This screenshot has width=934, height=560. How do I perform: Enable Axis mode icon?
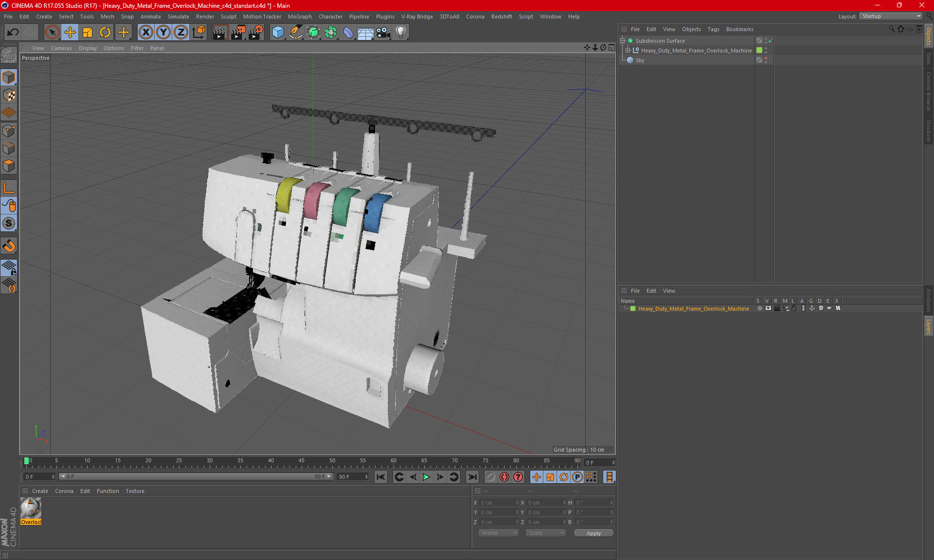click(9, 188)
